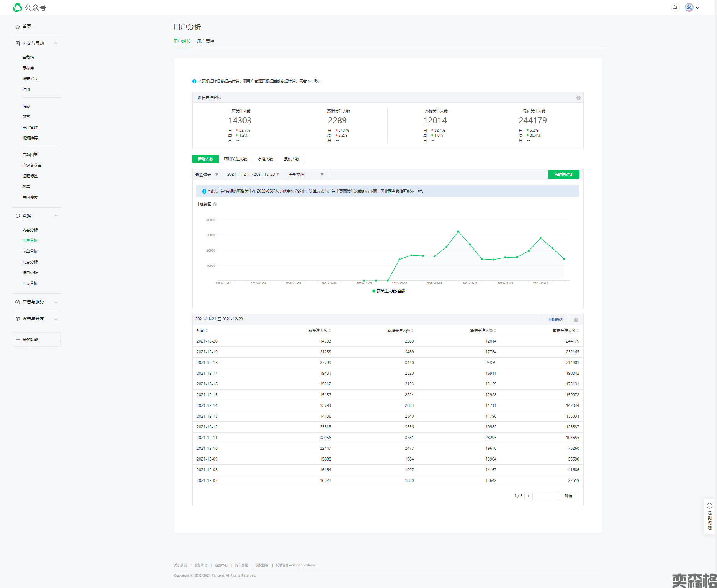717x588 pixels.
Task: Click the page number input field
Action: tap(546, 496)
